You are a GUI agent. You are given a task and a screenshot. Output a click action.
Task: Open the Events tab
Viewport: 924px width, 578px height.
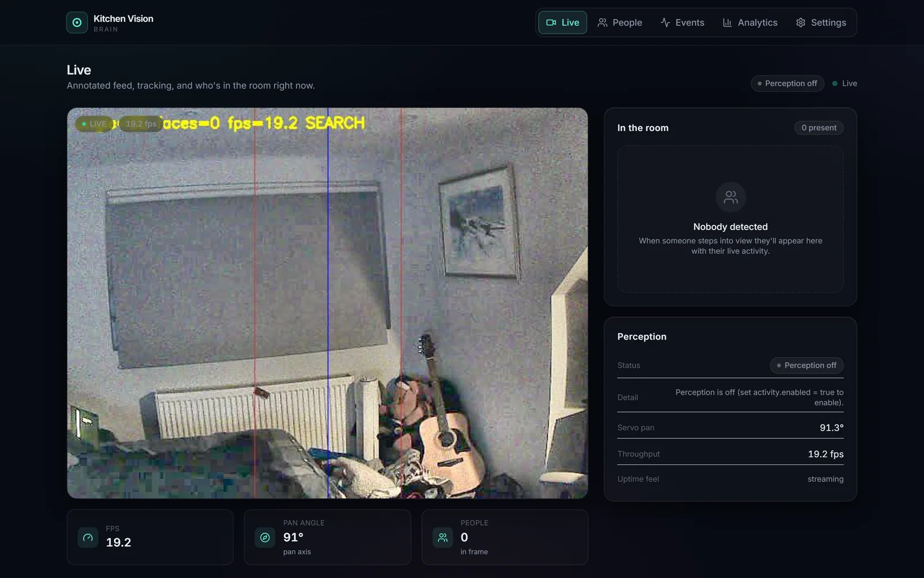click(x=682, y=23)
